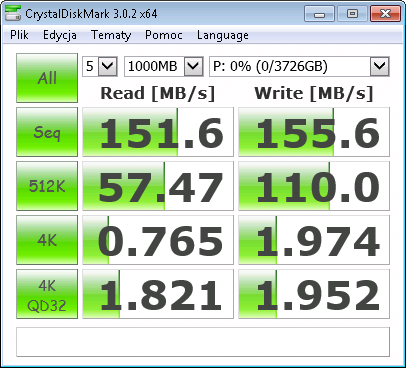Open the Edycja menu

[60, 35]
